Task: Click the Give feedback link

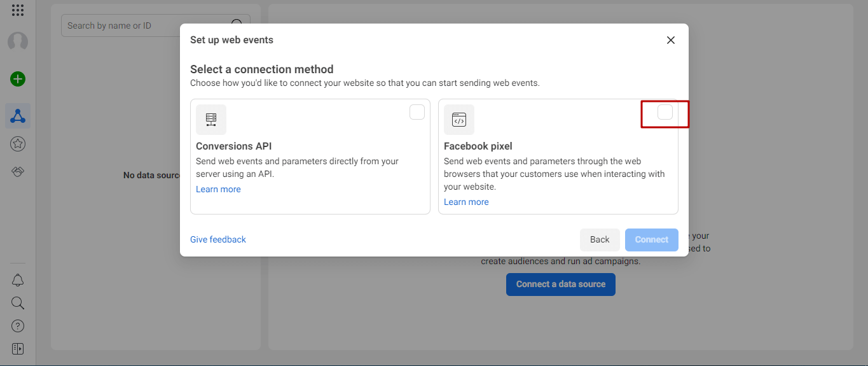Action: [218, 239]
